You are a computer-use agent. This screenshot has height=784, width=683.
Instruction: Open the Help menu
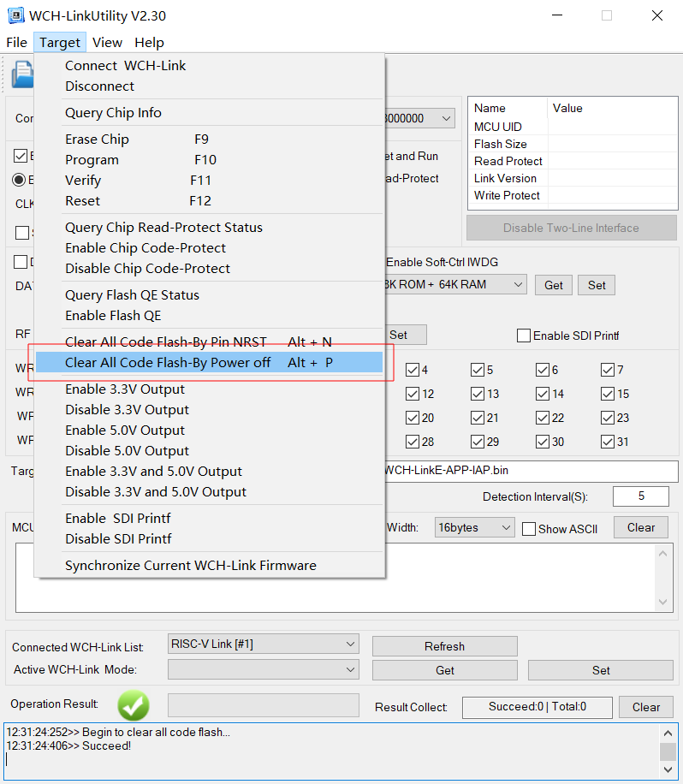coord(149,43)
